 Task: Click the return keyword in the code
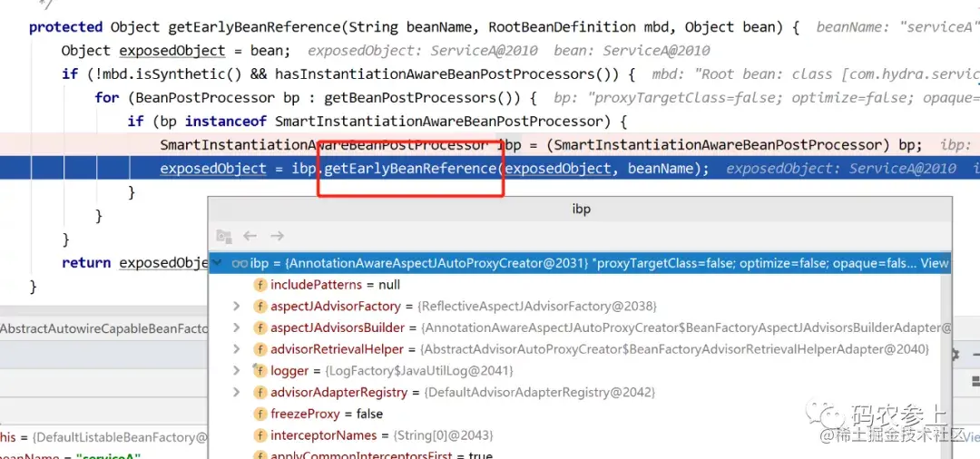(x=86, y=263)
